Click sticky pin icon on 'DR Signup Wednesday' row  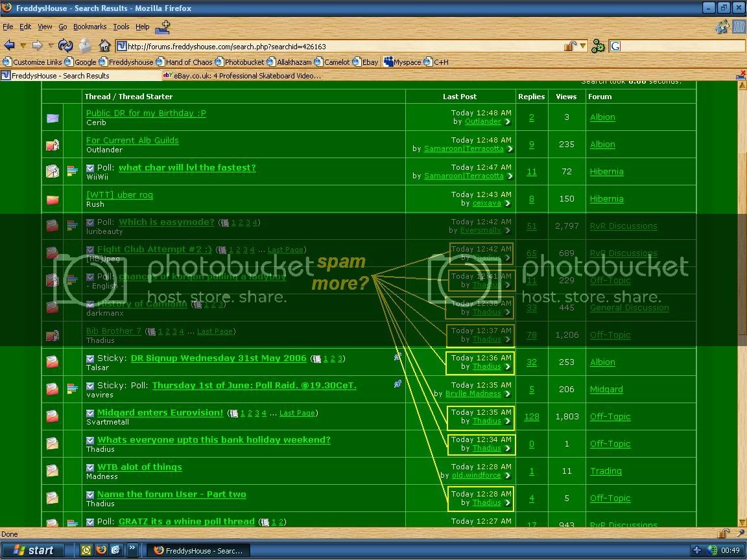point(397,356)
